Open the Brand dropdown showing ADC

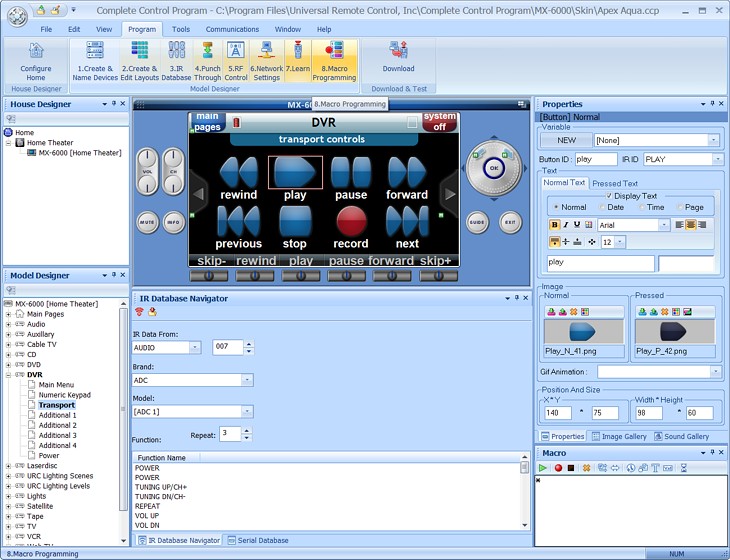tap(247, 380)
